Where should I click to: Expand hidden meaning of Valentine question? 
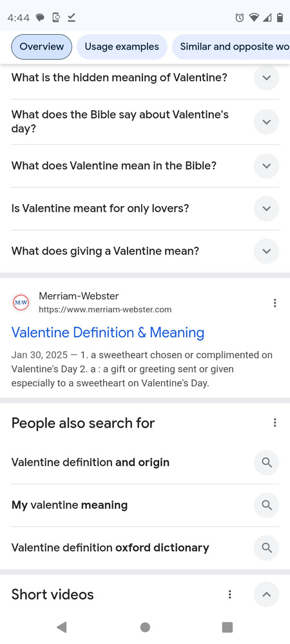tap(267, 78)
